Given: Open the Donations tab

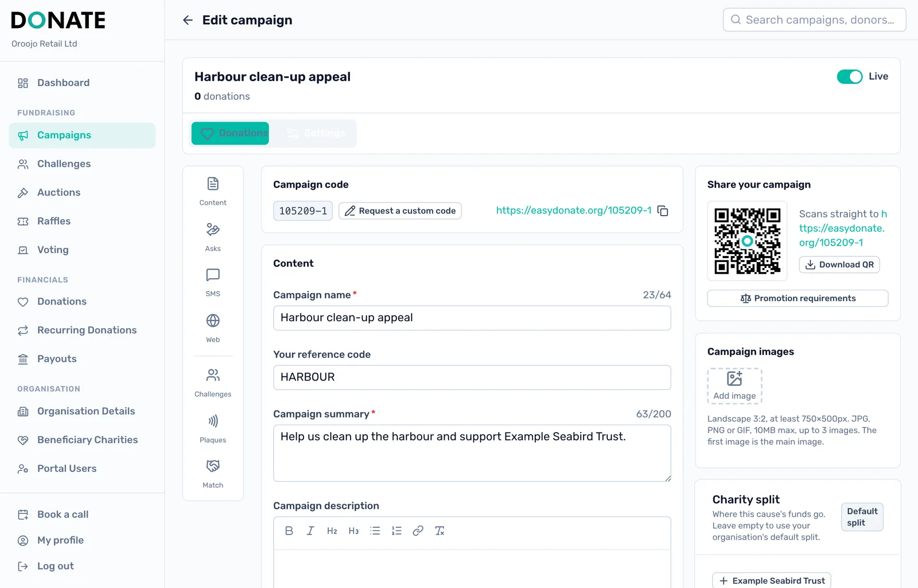Looking at the screenshot, I should (230, 133).
